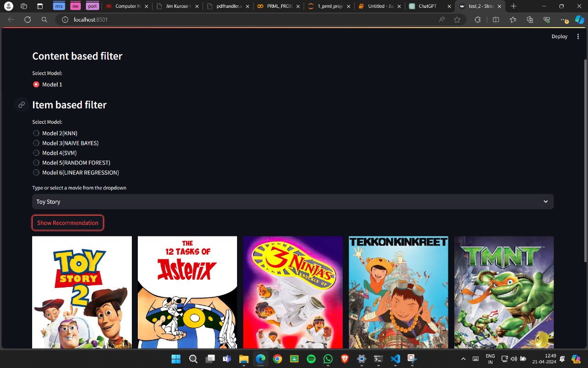This screenshot has height=368, width=588.
Task: Open split screen view icon
Action: coord(496,20)
